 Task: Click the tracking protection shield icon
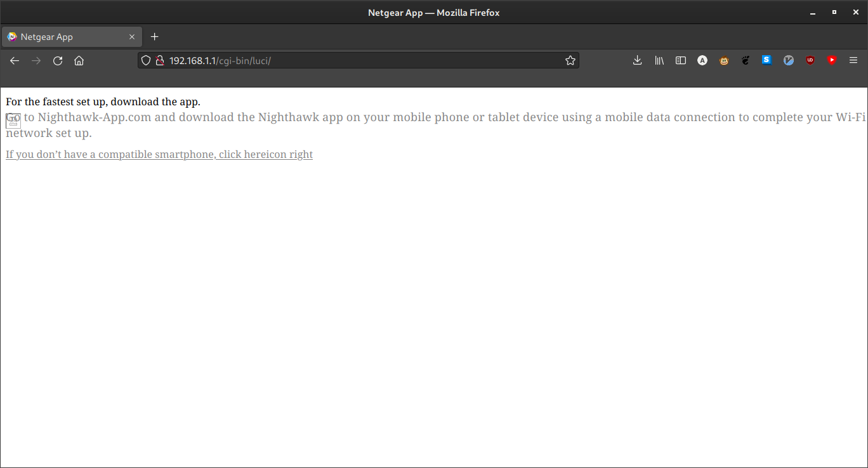point(146,61)
